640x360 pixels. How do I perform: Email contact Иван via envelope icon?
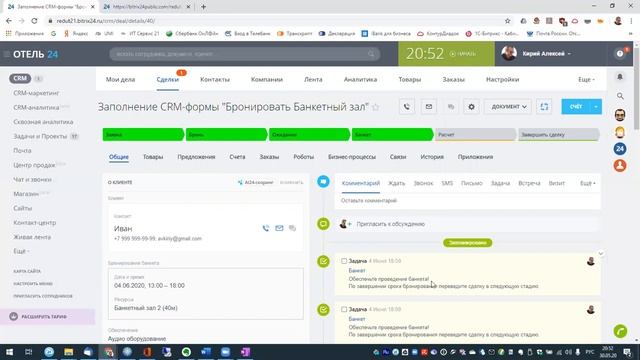point(279,228)
